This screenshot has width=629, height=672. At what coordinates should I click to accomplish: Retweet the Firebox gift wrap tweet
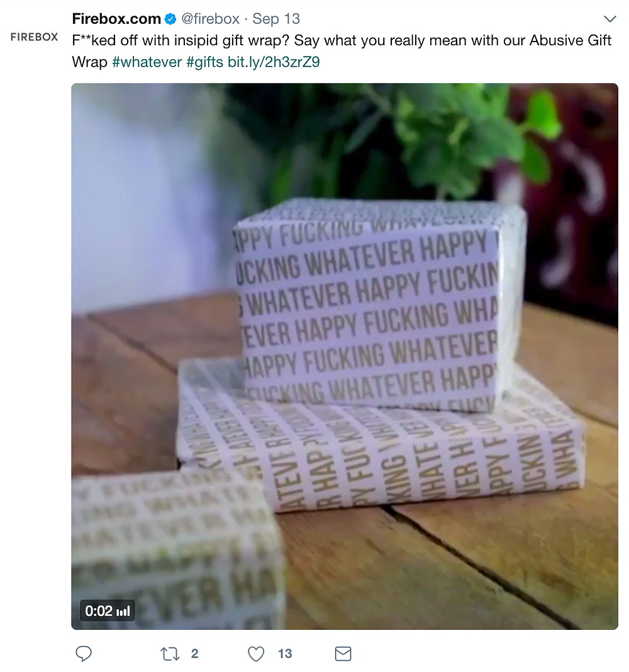click(170, 654)
